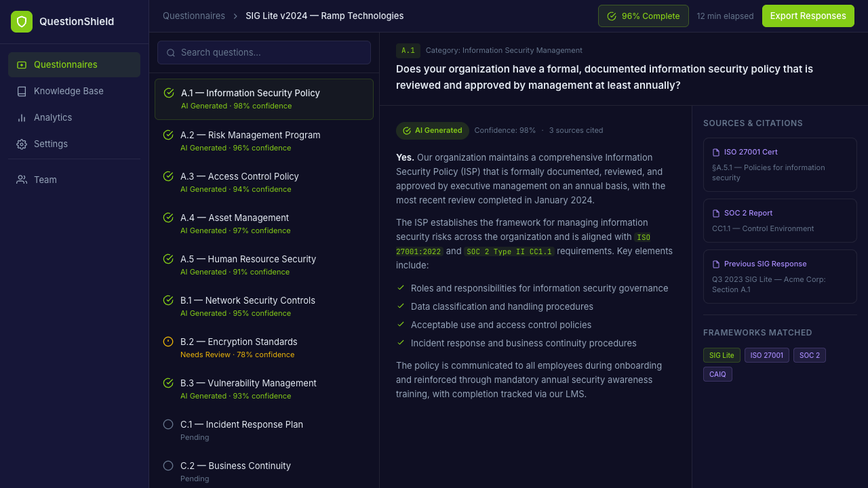Click the '3 sources cited' text
Viewport: 868px width, 488px height.
[x=576, y=130]
